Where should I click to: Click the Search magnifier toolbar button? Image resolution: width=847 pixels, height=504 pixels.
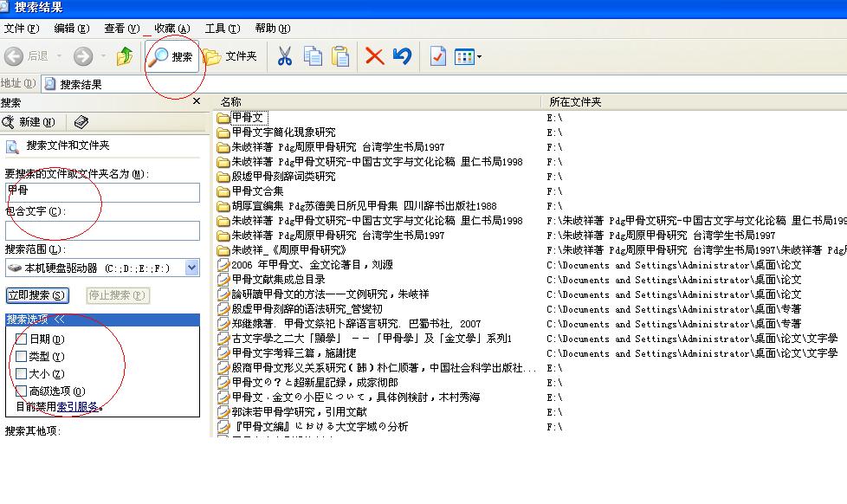click(x=171, y=56)
